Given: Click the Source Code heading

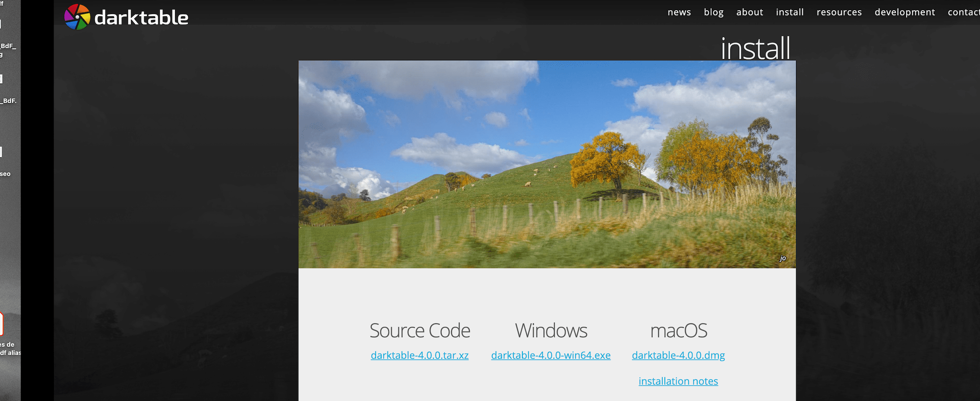Looking at the screenshot, I should 420,331.
